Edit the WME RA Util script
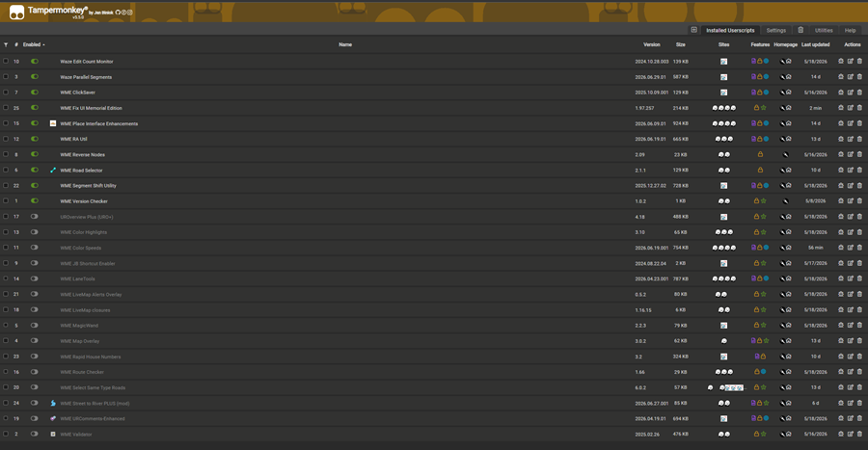Image resolution: width=868 pixels, height=450 pixels. pyautogui.click(x=851, y=139)
